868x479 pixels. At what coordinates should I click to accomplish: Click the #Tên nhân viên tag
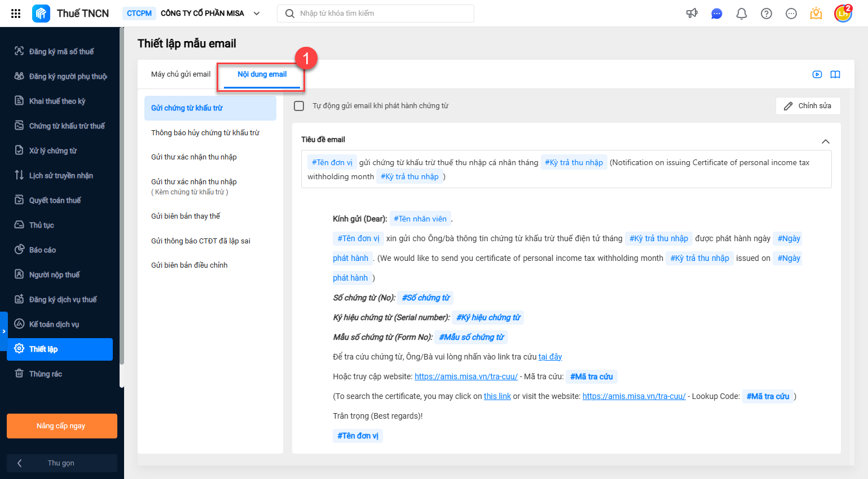click(420, 219)
